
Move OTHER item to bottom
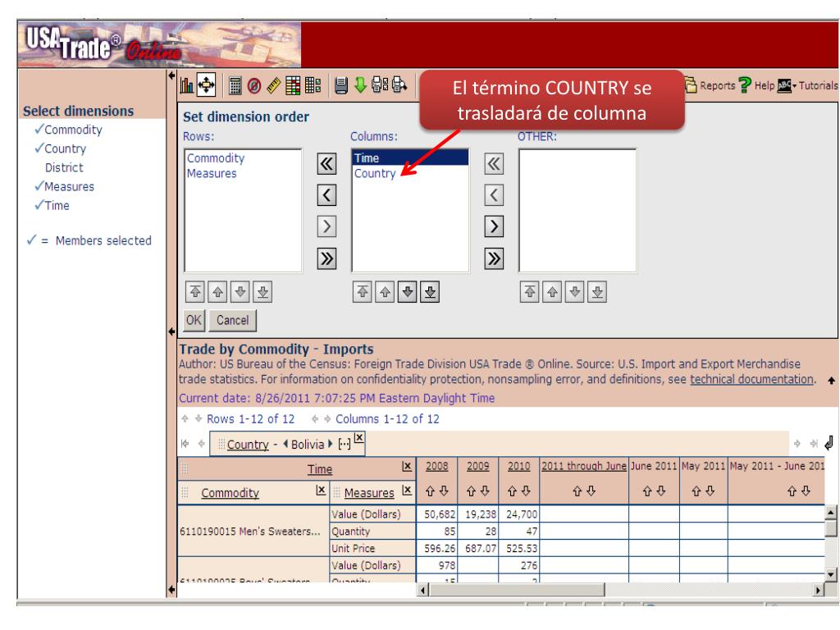(x=597, y=292)
